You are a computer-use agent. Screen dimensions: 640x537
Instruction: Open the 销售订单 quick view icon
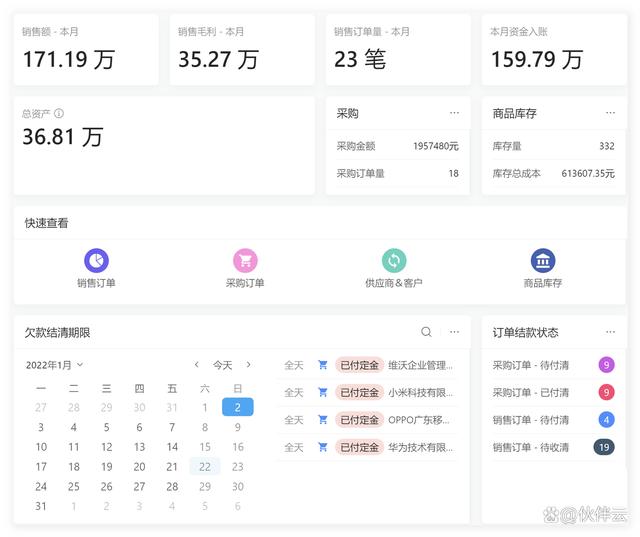coord(96,261)
